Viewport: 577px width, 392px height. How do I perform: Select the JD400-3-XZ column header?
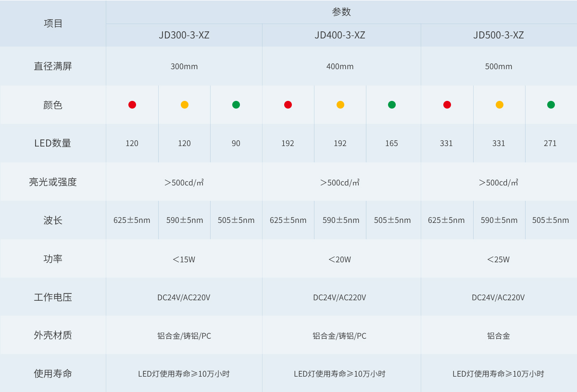pyautogui.click(x=340, y=35)
